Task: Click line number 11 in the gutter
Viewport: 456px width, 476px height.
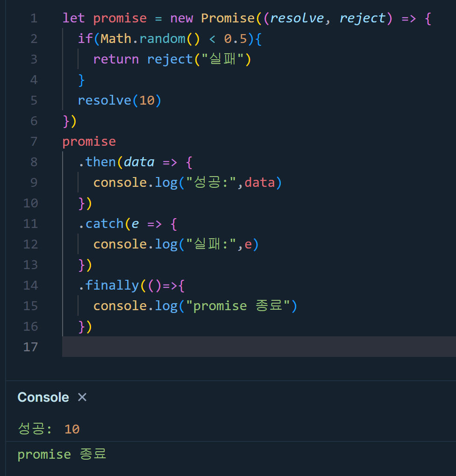Action: coord(31,224)
